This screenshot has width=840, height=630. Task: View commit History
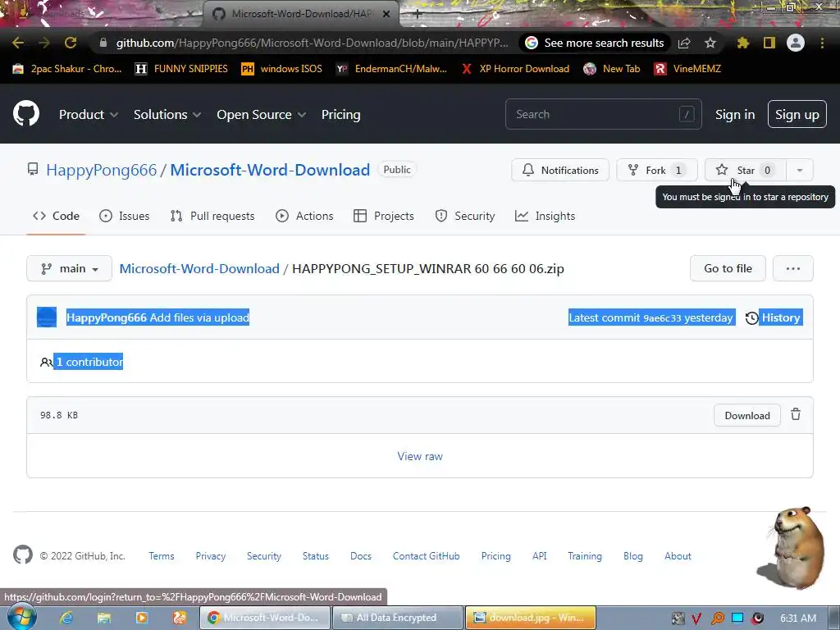tap(774, 317)
